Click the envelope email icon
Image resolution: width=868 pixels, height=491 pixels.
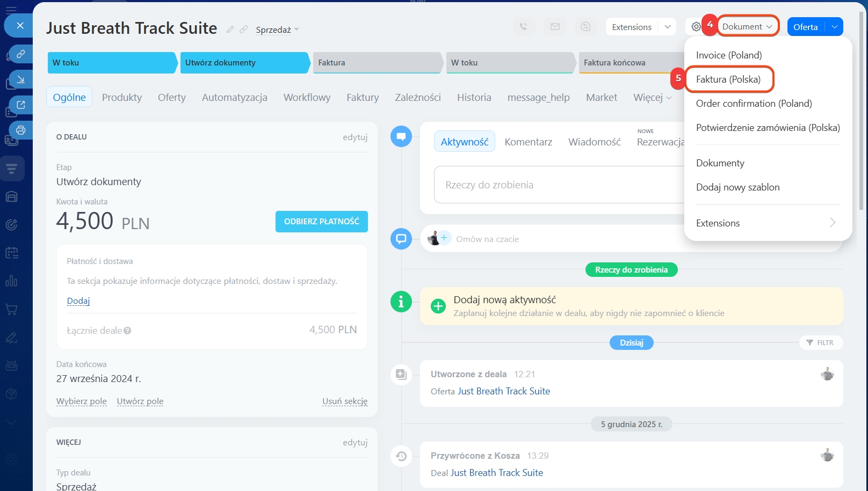[555, 27]
